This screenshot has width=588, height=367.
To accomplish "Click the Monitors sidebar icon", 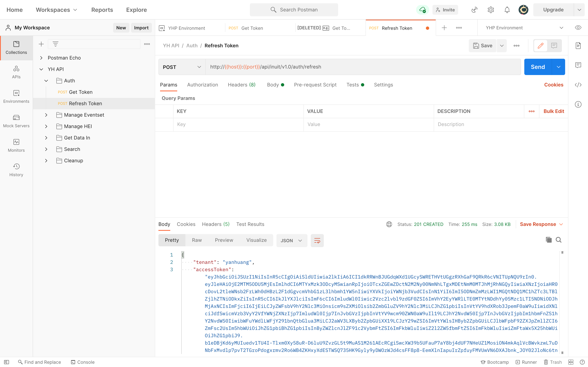I will click(x=17, y=142).
